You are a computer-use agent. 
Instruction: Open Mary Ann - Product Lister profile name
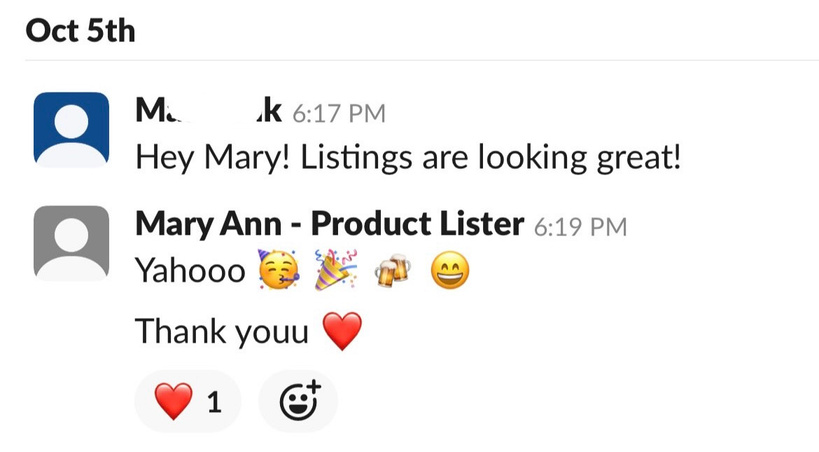click(330, 224)
